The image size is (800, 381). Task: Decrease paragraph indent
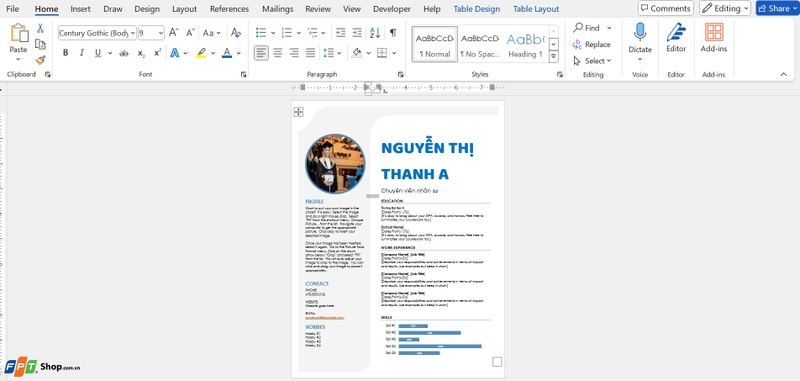point(340,33)
